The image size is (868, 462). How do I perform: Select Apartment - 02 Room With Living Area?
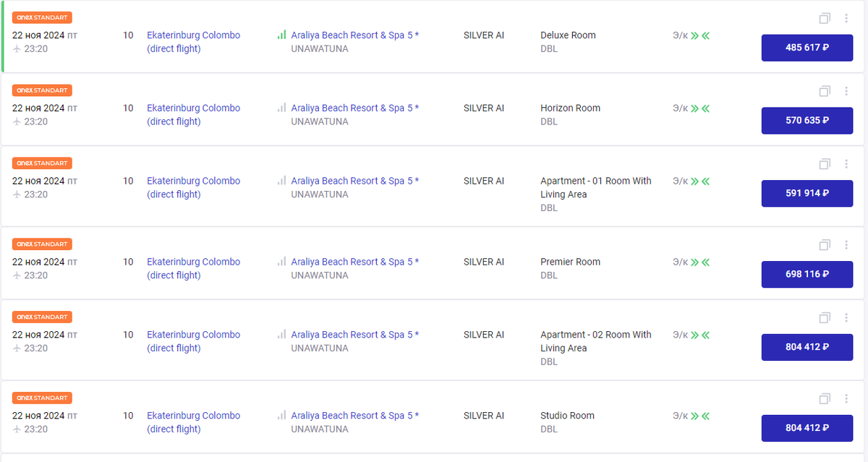coord(596,341)
